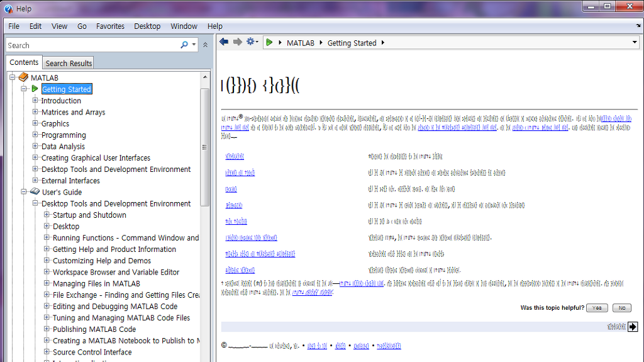Screen dimensions: 644x362
Task: Expand the Publishing MATLAB Code node
Action: coord(47,329)
